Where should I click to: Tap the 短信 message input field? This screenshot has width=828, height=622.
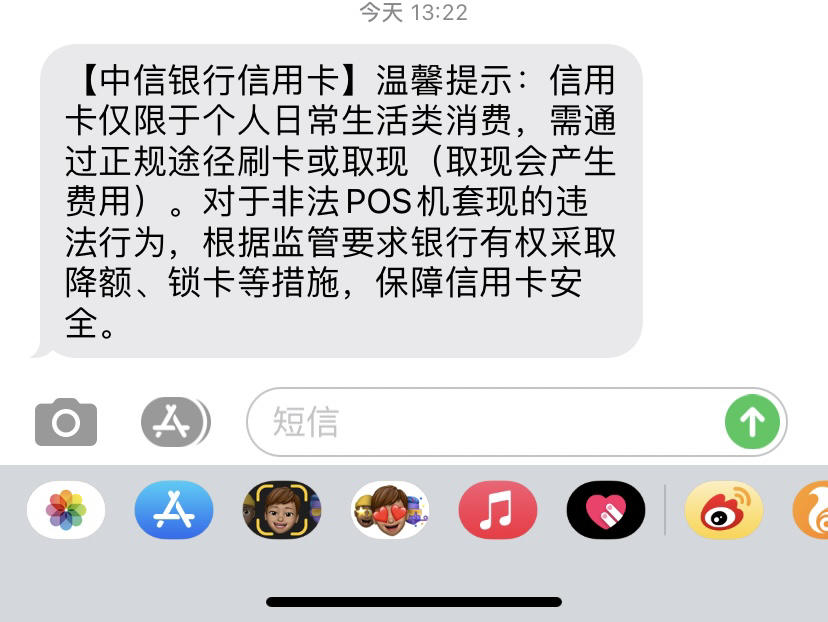pyautogui.click(x=486, y=422)
